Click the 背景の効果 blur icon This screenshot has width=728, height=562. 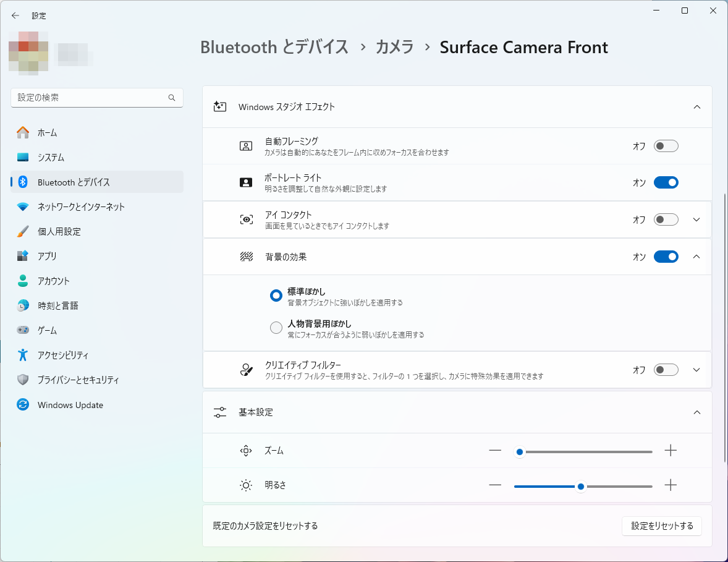(x=247, y=257)
